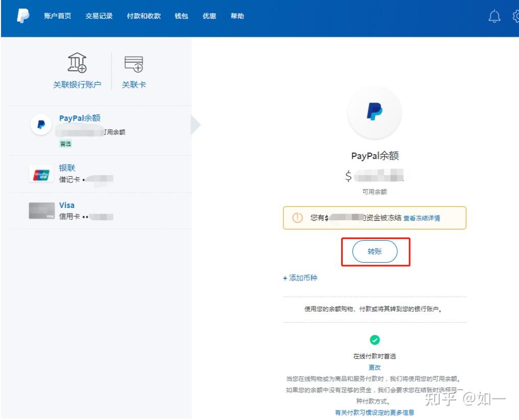Click the PayPal logo in header
This screenshot has height=420, width=519.
pos(23,16)
